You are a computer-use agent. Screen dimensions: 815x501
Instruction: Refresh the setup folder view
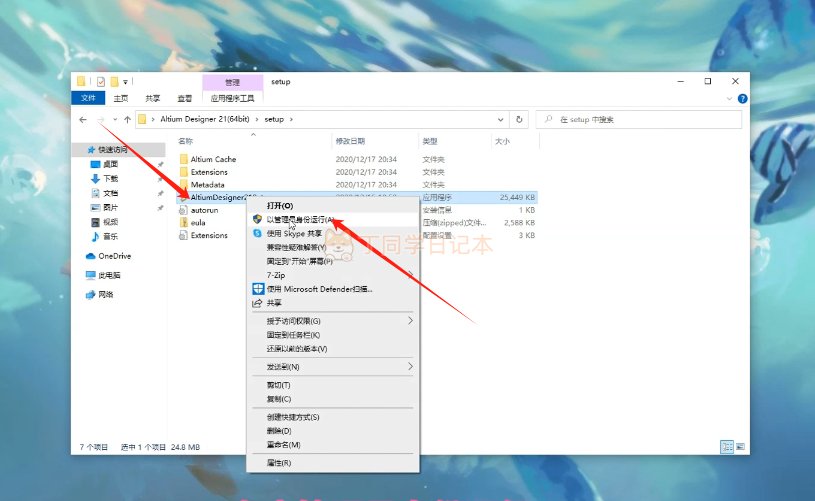[519, 120]
